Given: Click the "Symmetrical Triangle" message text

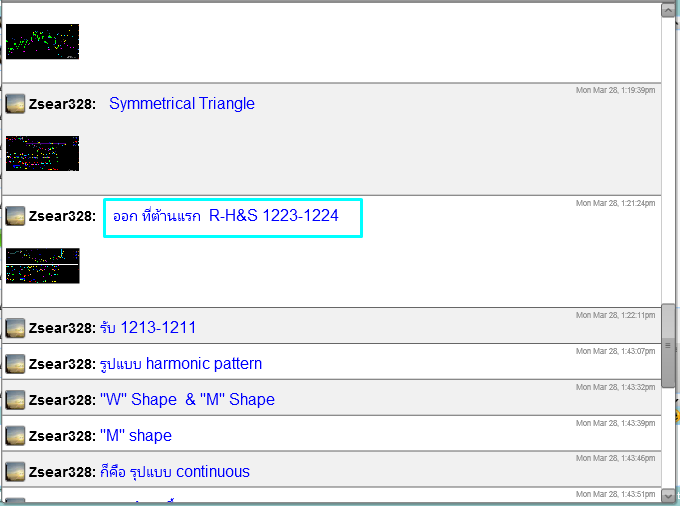Looking at the screenshot, I should (x=182, y=104).
